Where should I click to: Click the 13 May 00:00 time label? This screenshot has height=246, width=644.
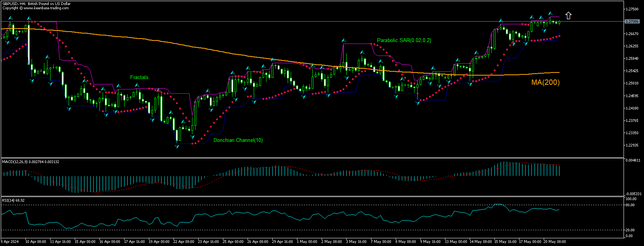click(456, 242)
